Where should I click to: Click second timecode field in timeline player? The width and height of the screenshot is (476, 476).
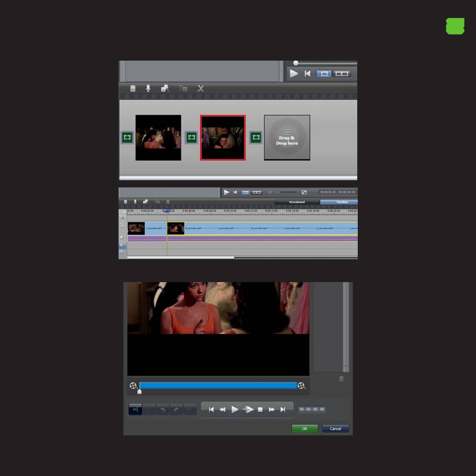point(347,192)
